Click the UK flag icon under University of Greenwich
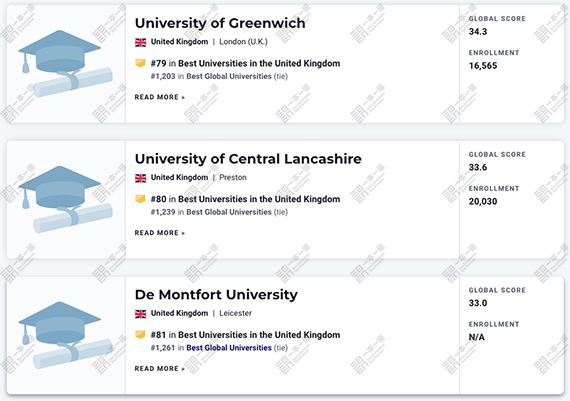This screenshot has width=570, height=401. click(x=141, y=42)
